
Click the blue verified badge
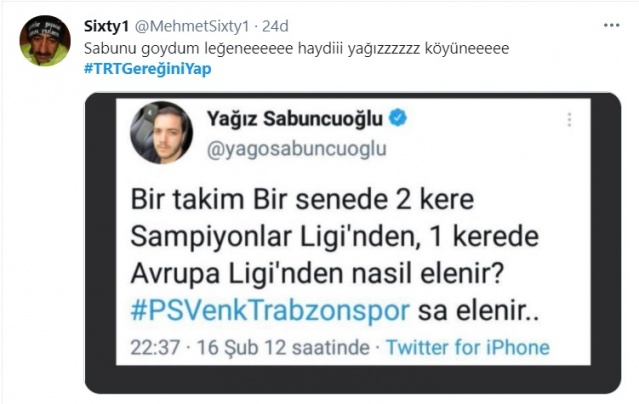point(398,118)
